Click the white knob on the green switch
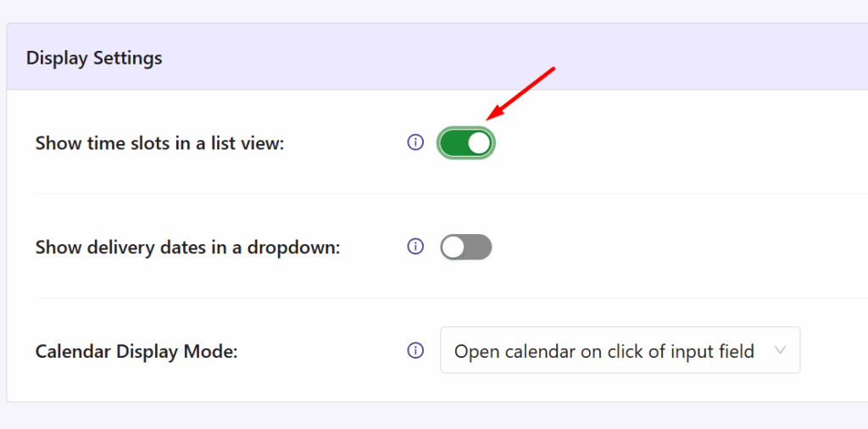 click(x=480, y=143)
